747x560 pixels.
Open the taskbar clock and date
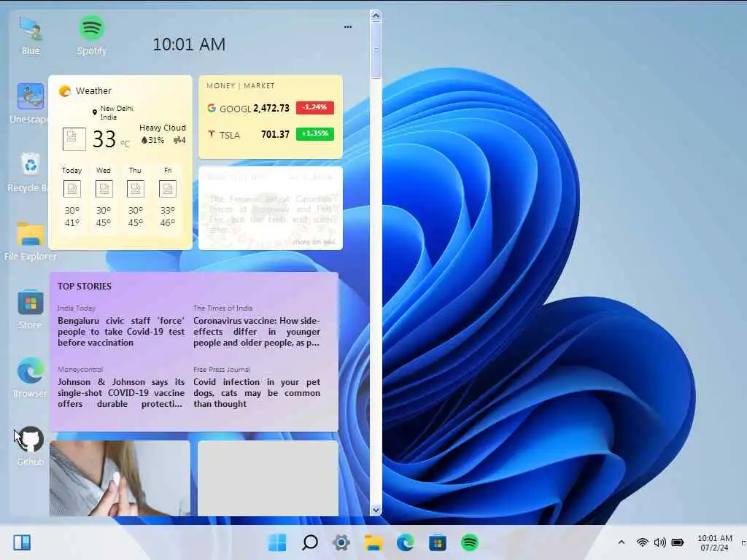click(x=715, y=542)
